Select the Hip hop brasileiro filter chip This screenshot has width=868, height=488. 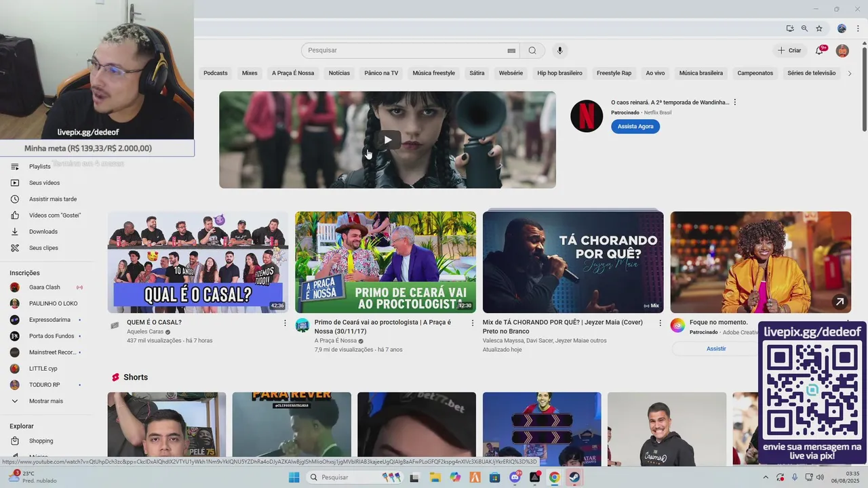pyautogui.click(x=560, y=73)
